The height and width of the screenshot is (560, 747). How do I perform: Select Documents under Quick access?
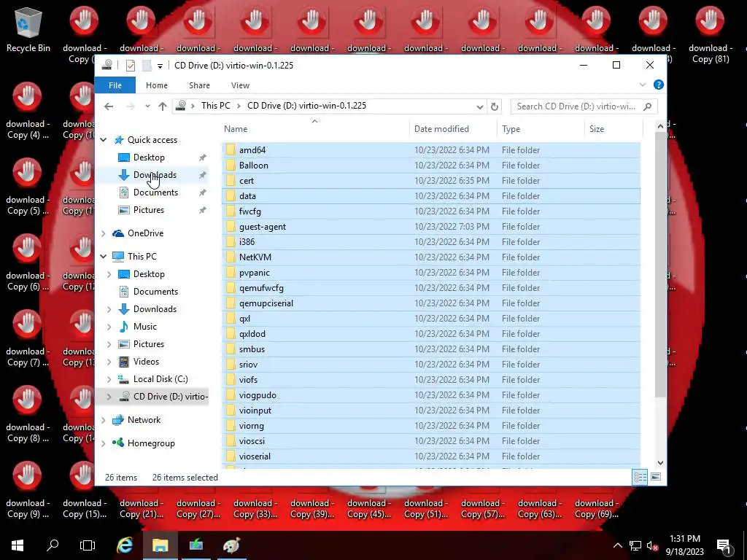[156, 192]
